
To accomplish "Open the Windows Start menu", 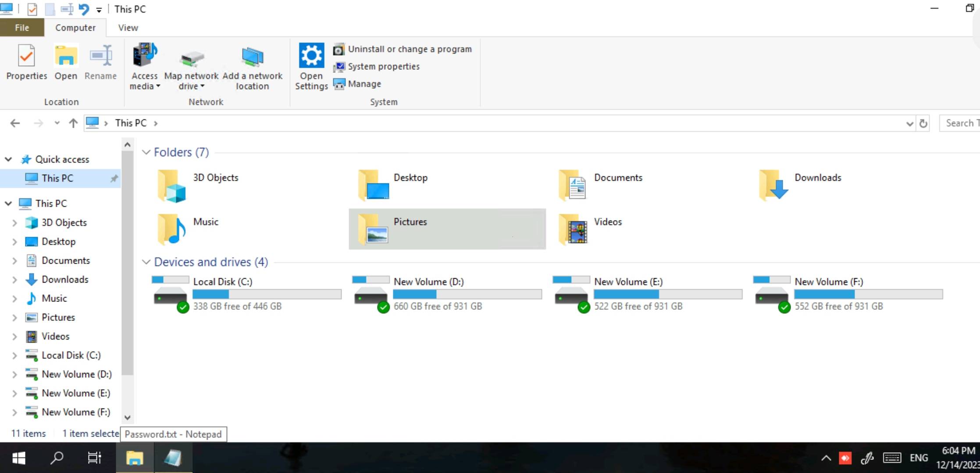I will tap(19, 458).
